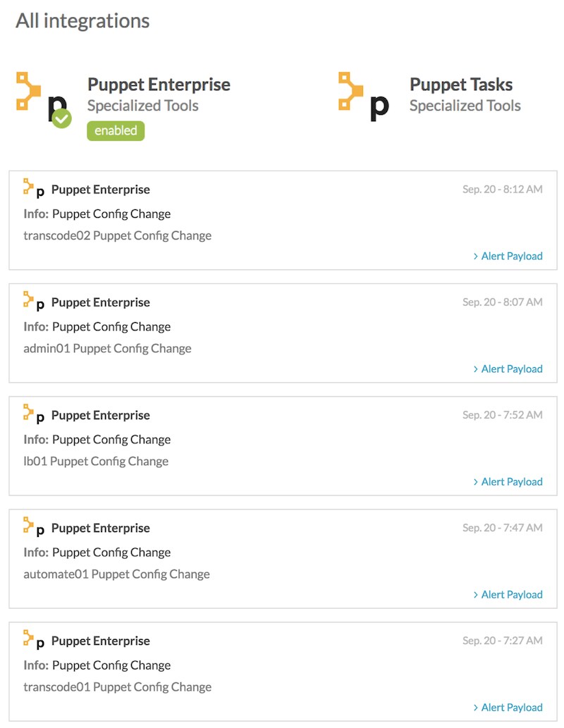The image size is (564, 728).
Task: Click the All integrations heading
Action: point(82,21)
